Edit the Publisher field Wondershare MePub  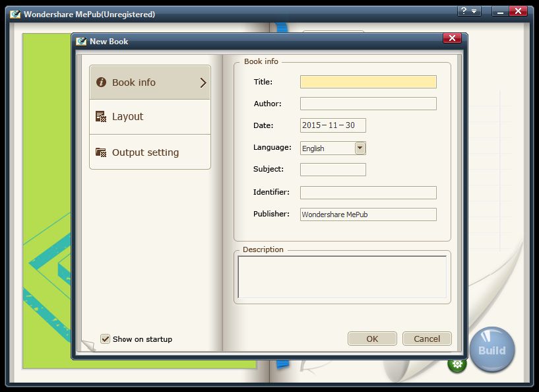pos(368,214)
